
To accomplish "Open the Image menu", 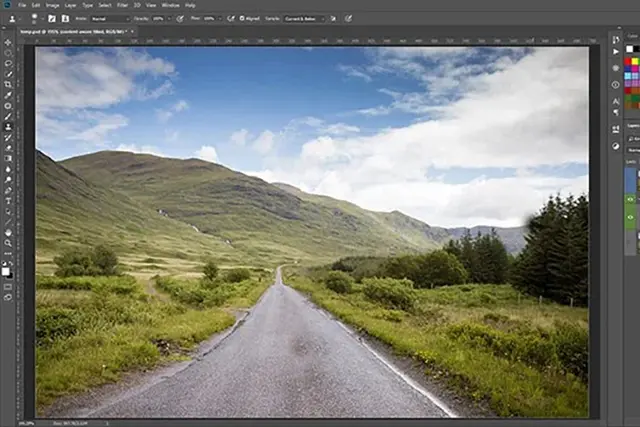I will coord(52,5).
